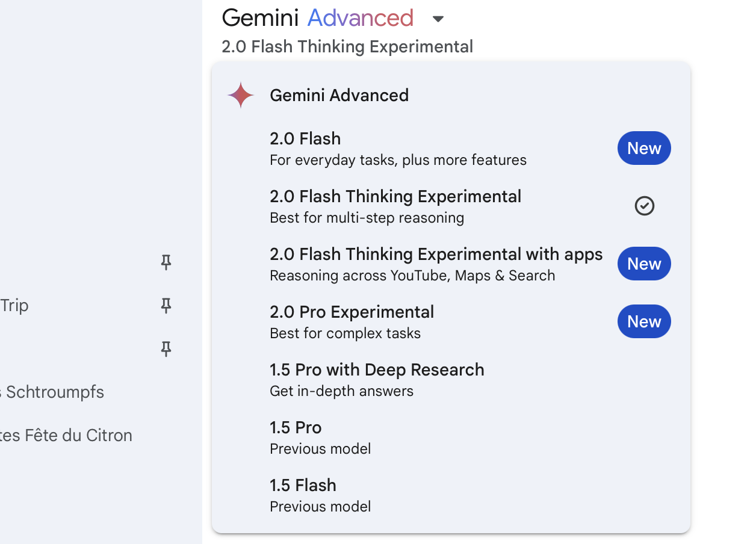
Task: Select the 2.0 Pro Experimental model
Action: (451, 321)
